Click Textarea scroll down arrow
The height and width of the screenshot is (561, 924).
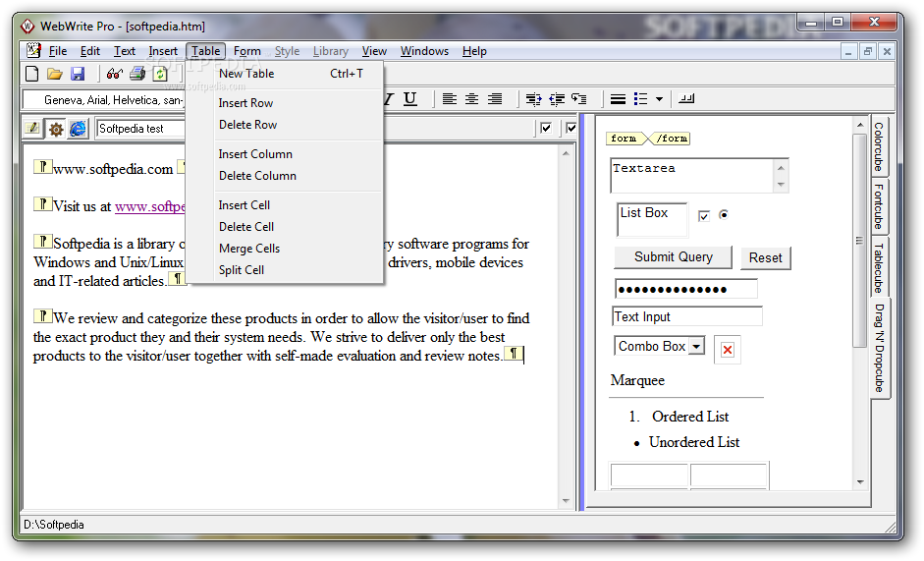pyautogui.click(x=781, y=185)
